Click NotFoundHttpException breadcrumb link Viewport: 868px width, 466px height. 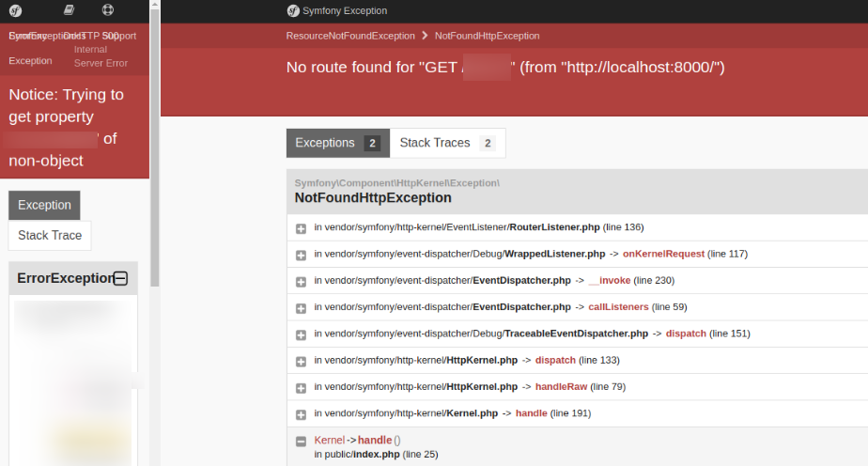[x=488, y=36]
